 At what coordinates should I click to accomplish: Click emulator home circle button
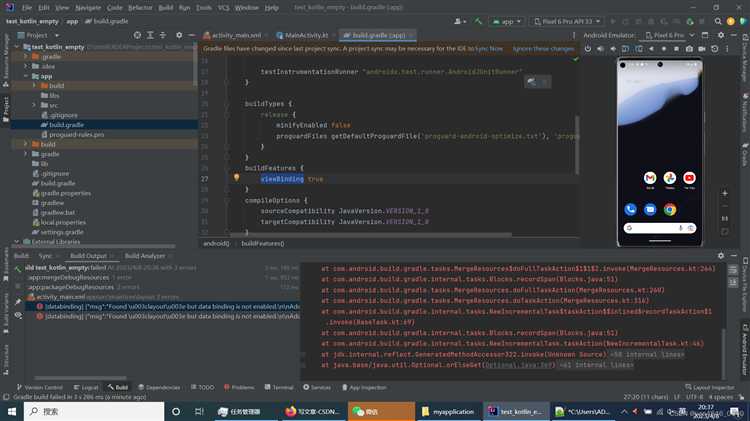tap(664, 49)
